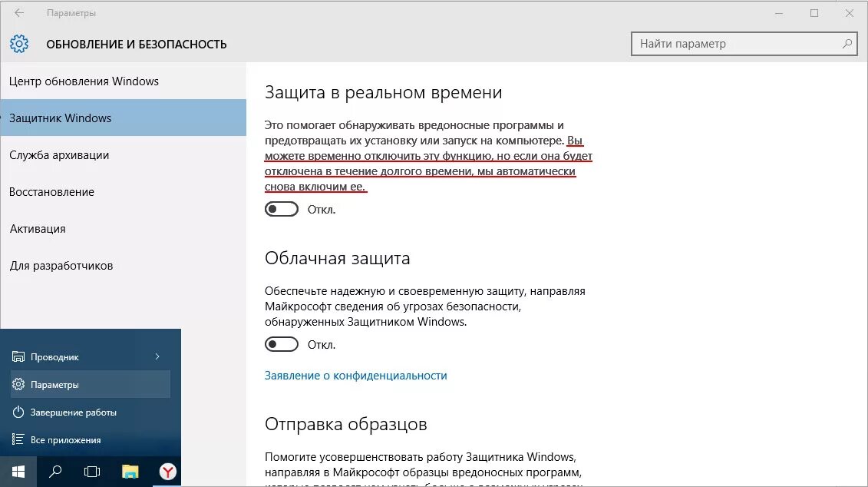
Task: Open Параметры in Start menu
Action: click(91, 385)
